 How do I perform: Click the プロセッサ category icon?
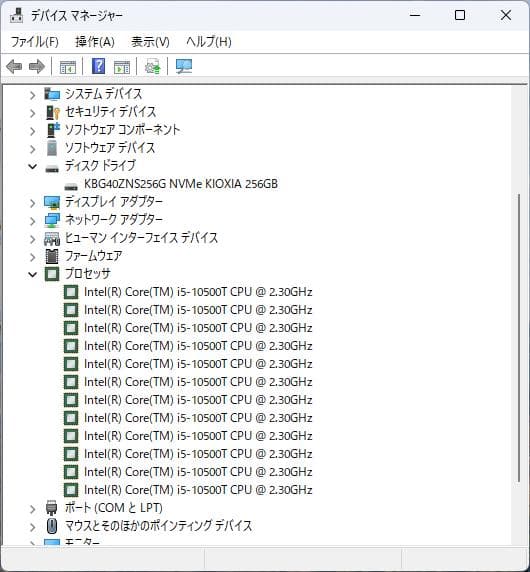point(52,274)
